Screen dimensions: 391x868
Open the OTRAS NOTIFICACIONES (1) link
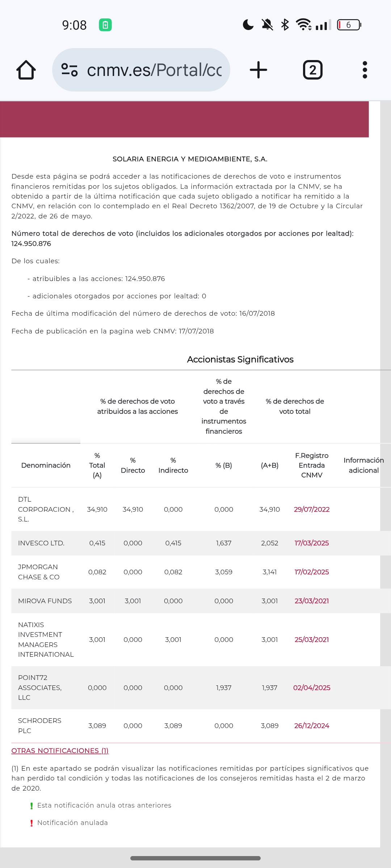click(60, 750)
